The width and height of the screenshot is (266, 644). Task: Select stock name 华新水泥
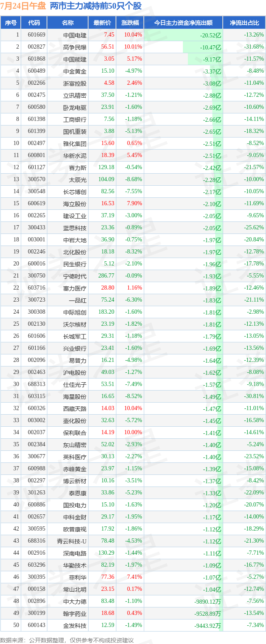click(x=75, y=155)
